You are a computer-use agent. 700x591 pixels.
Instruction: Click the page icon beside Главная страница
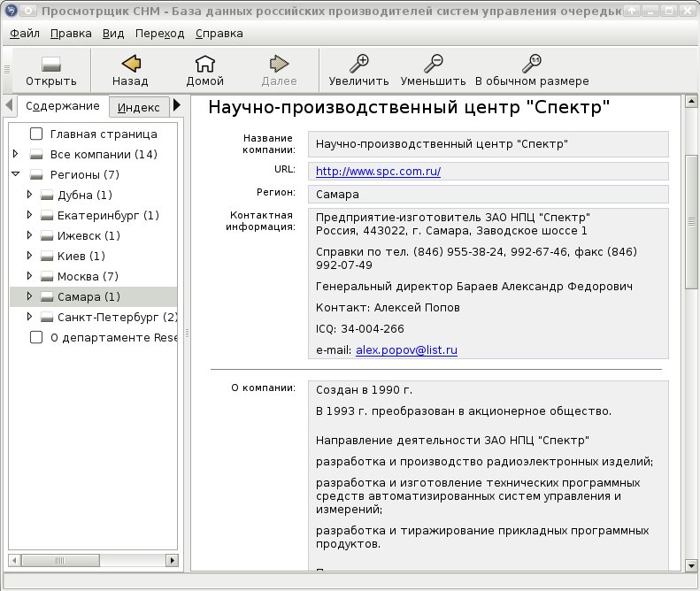click(36, 134)
